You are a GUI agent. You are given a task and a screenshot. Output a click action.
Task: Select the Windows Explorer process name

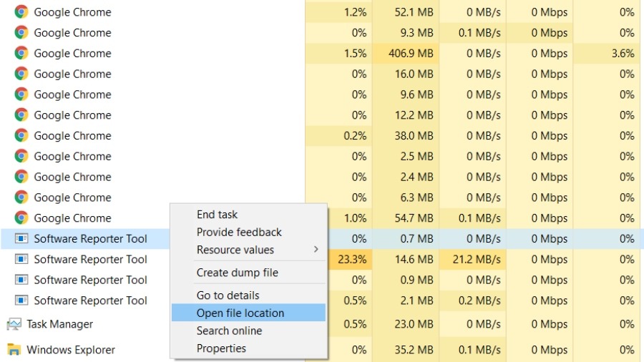tap(71, 350)
